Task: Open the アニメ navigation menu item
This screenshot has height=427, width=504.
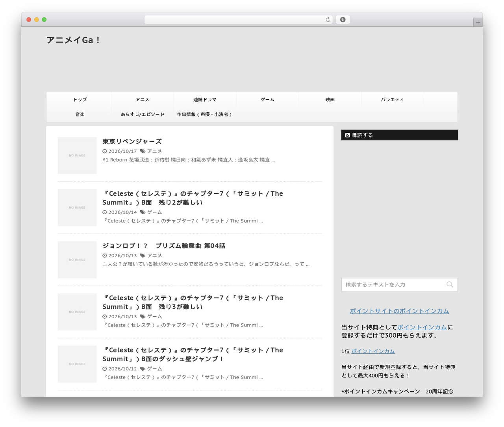Action: point(143,100)
